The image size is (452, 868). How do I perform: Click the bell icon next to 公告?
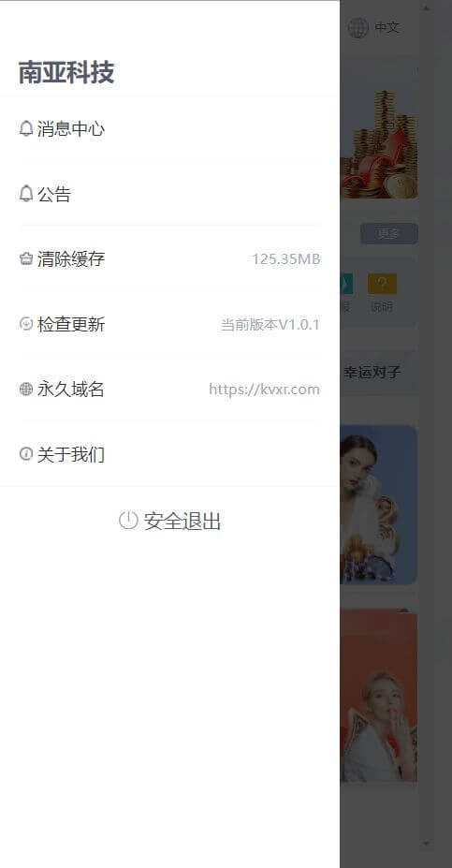coord(26,194)
